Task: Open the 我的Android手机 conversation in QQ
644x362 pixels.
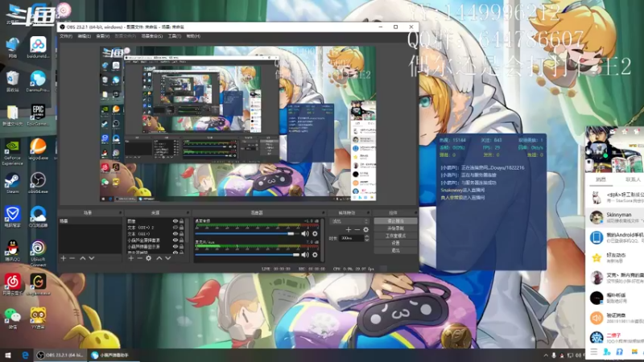Action: pyautogui.click(x=615, y=237)
